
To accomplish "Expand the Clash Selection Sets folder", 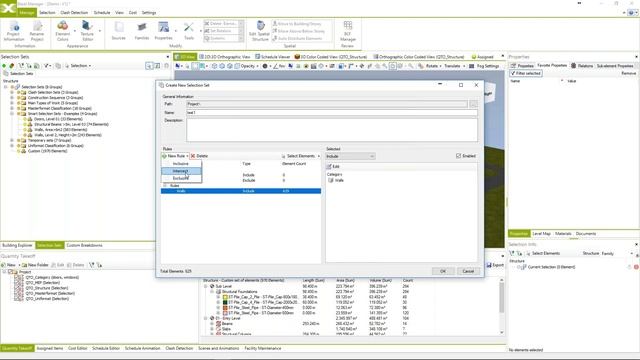I will [x=12, y=93].
